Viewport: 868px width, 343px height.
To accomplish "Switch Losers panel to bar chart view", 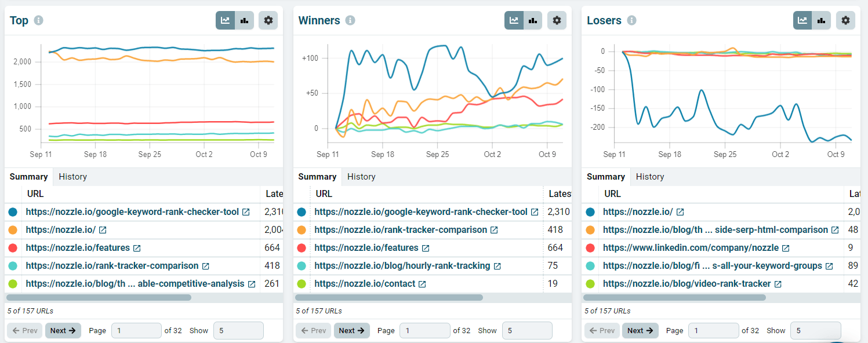I will (x=821, y=20).
